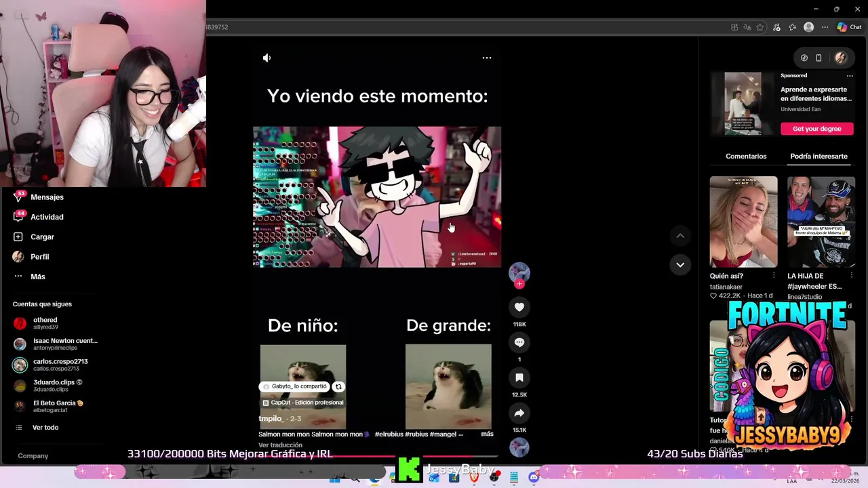Screen dimensions: 868x488
Task: Click the Gabyto_ lo compartió label
Action: coord(294,386)
